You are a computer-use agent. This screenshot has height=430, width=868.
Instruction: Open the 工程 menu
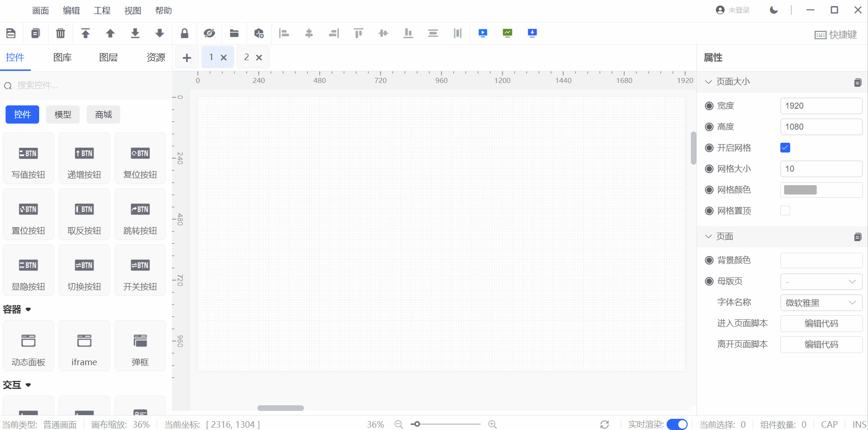102,10
